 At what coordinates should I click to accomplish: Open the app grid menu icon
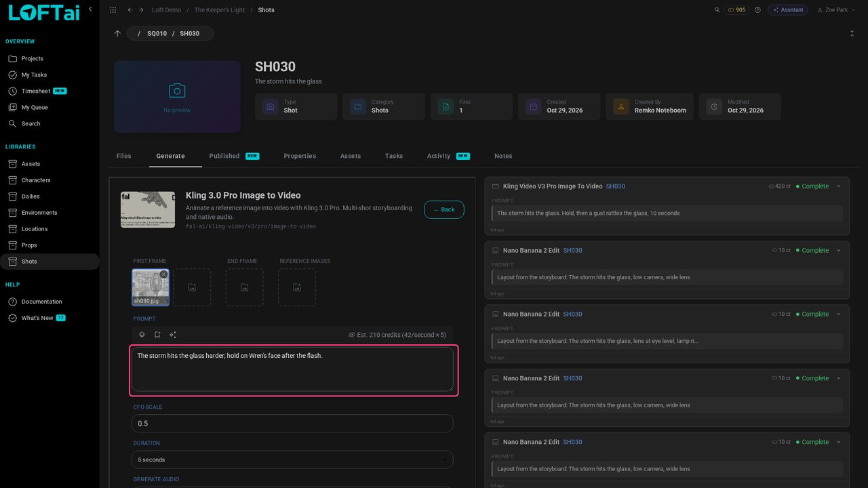coord(113,10)
